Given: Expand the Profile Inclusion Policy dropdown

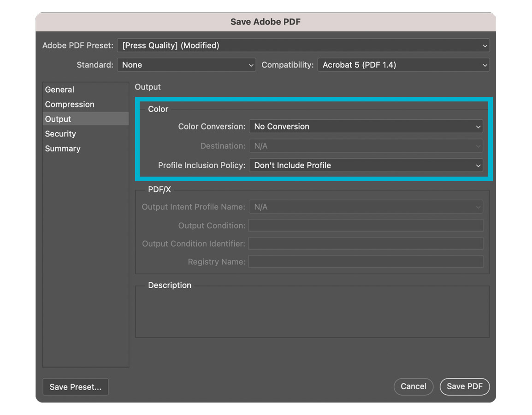Looking at the screenshot, I should (x=366, y=165).
